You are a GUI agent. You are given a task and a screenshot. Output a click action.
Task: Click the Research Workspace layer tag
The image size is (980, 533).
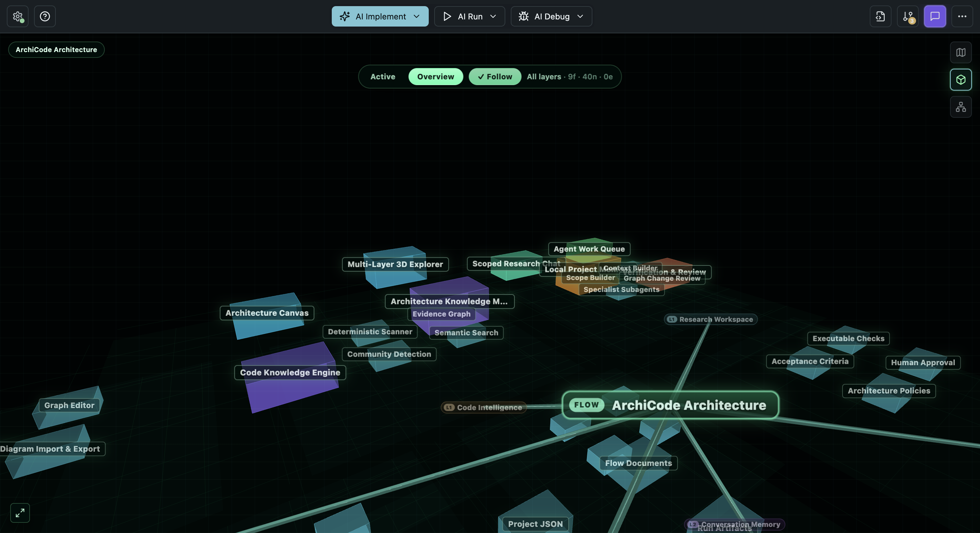click(x=710, y=320)
